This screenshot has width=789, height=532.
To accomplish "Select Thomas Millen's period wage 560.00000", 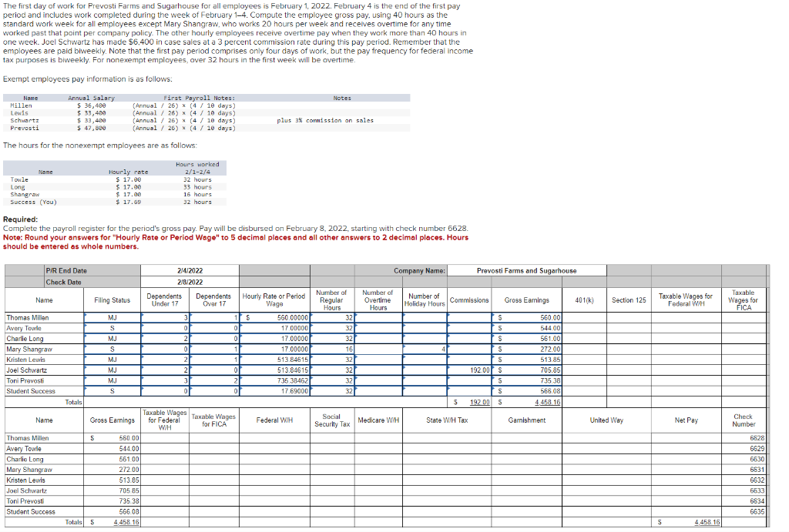I will [275, 318].
